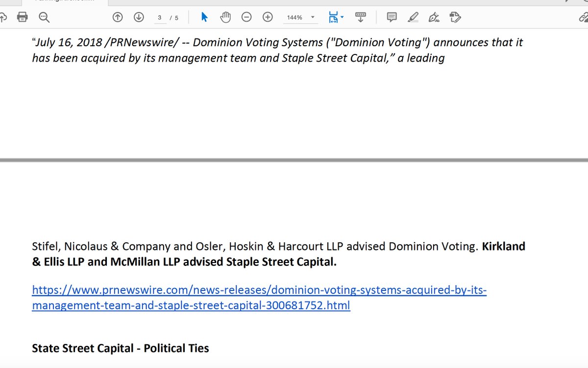Open the 144% zoom level dropdown

300,18
